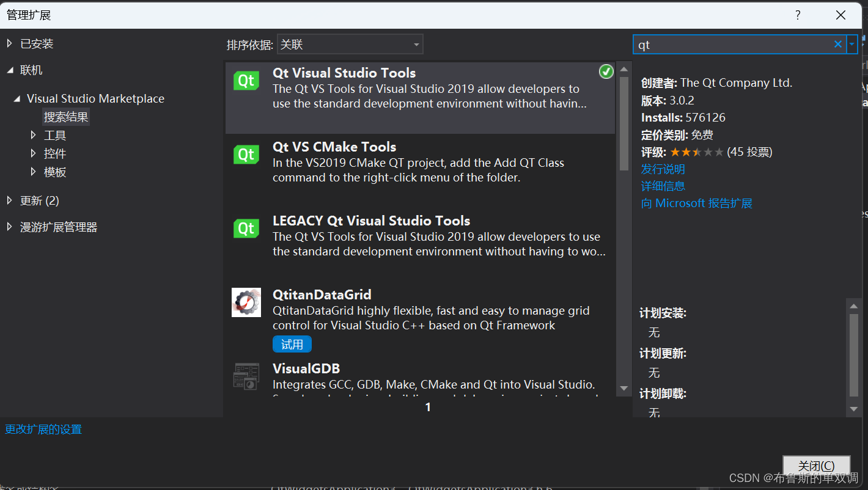Click the Qt Visual Studio Tools extension icon

tap(246, 80)
